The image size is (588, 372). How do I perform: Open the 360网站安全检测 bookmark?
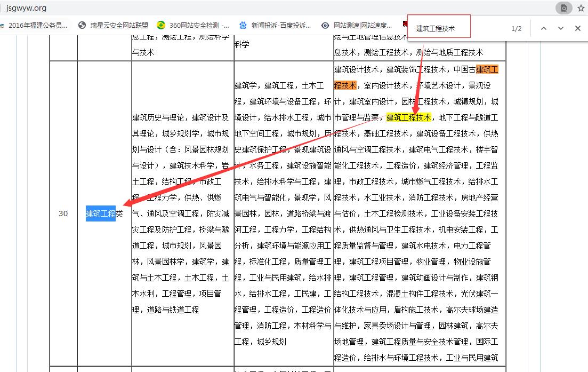click(193, 26)
